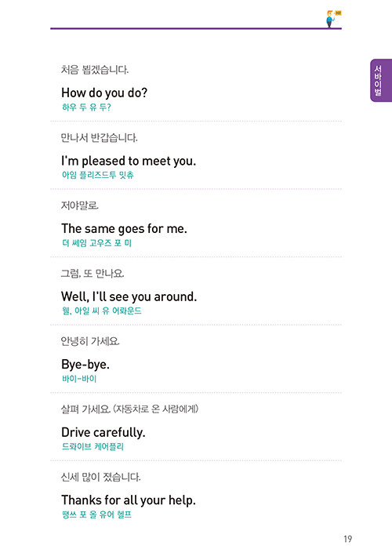Click the phrase 'Drive carefully.'
This screenshot has width=392, height=556.
click(103, 433)
